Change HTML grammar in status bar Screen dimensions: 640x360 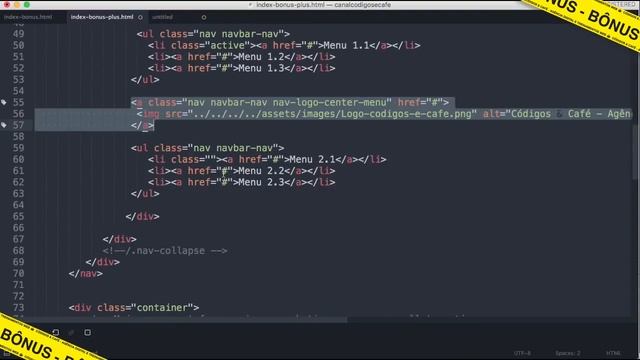(613, 353)
